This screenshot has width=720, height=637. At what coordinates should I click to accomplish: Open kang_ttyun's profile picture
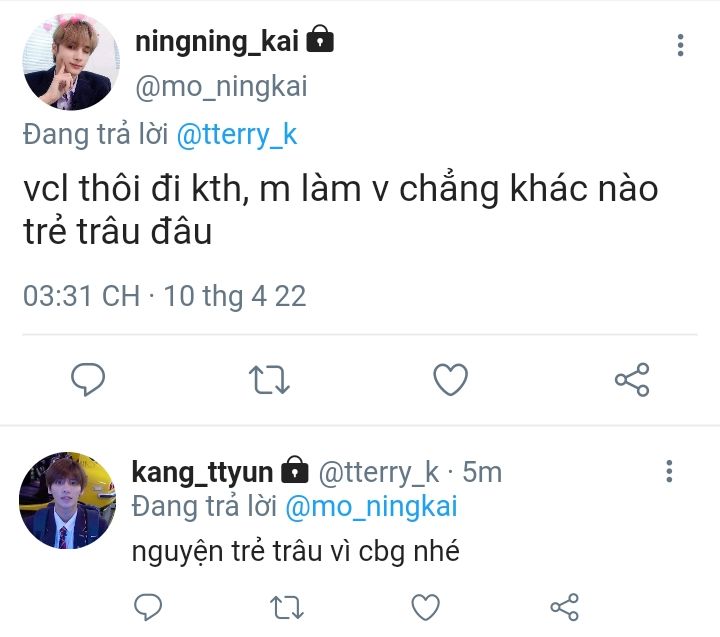click(68, 499)
